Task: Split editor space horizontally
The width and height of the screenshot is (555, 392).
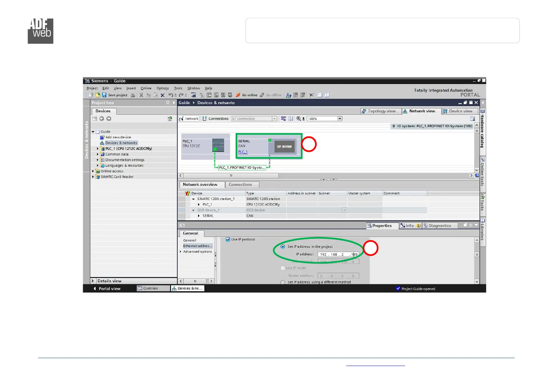Action: point(320,95)
